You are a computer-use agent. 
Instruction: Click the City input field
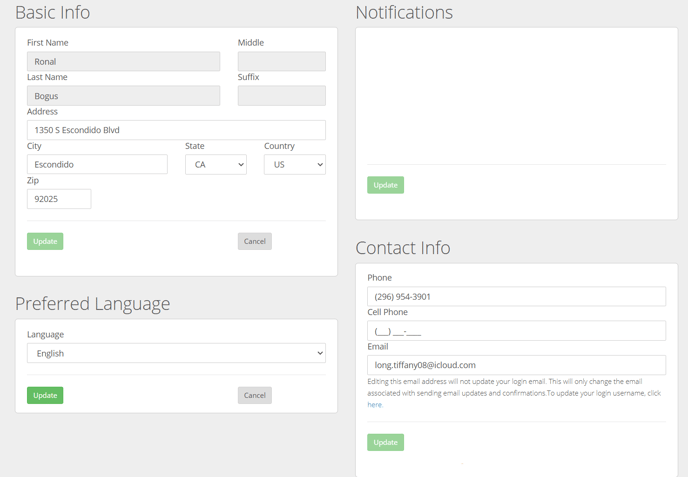[97, 165]
